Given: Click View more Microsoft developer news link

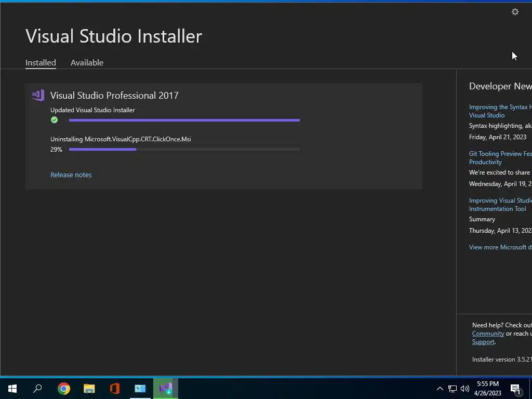Looking at the screenshot, I should pyautogui.click(x=500, y=247).
